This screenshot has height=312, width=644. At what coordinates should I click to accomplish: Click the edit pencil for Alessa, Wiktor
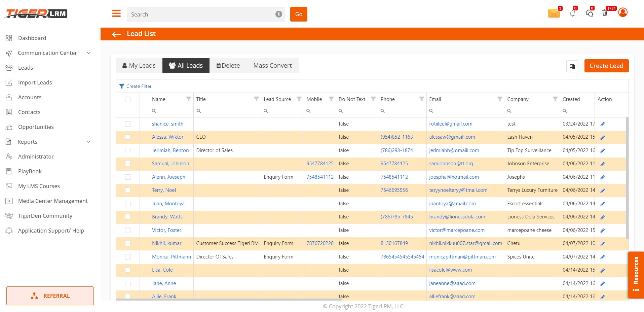click(602, 137)
